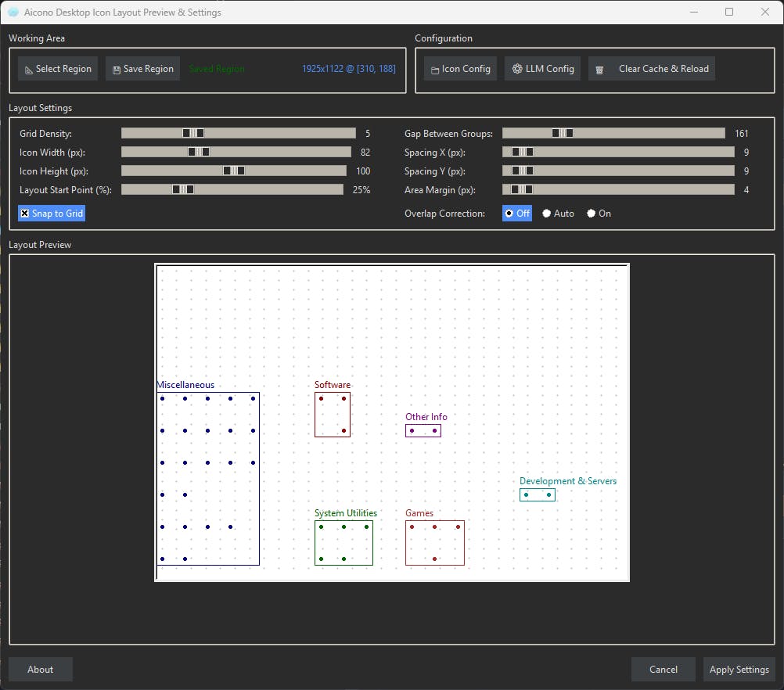Click the Icon Height value 100
Image resolution: width=784 pixels, height=690 pixels.
click(363, 171)
